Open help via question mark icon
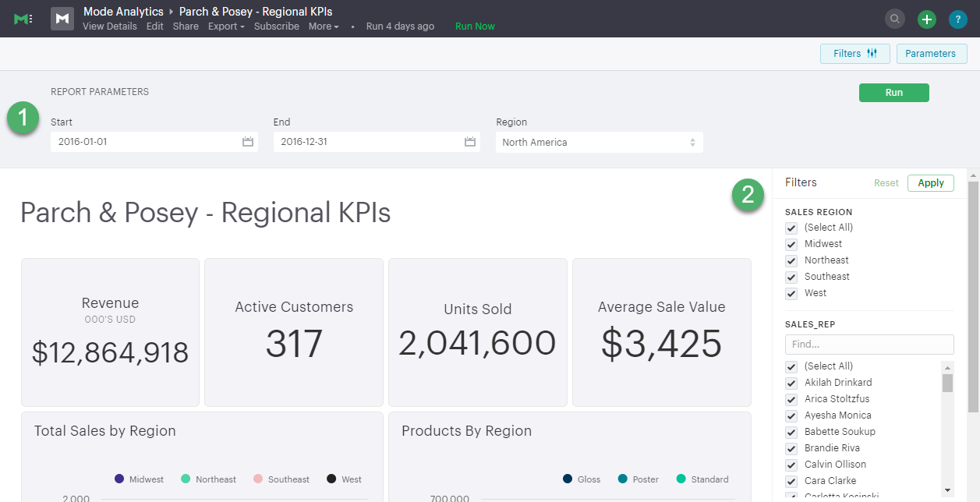 coord(957,19)
